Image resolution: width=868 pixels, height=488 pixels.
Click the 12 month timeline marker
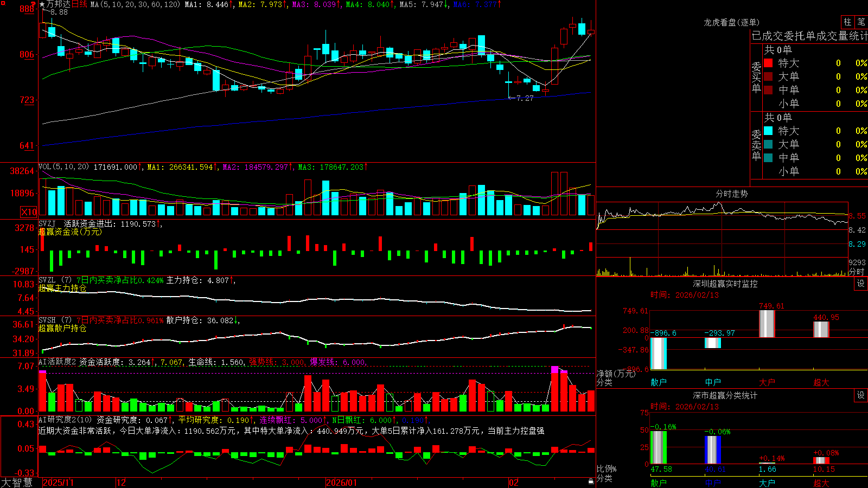(x=122, y=483)
